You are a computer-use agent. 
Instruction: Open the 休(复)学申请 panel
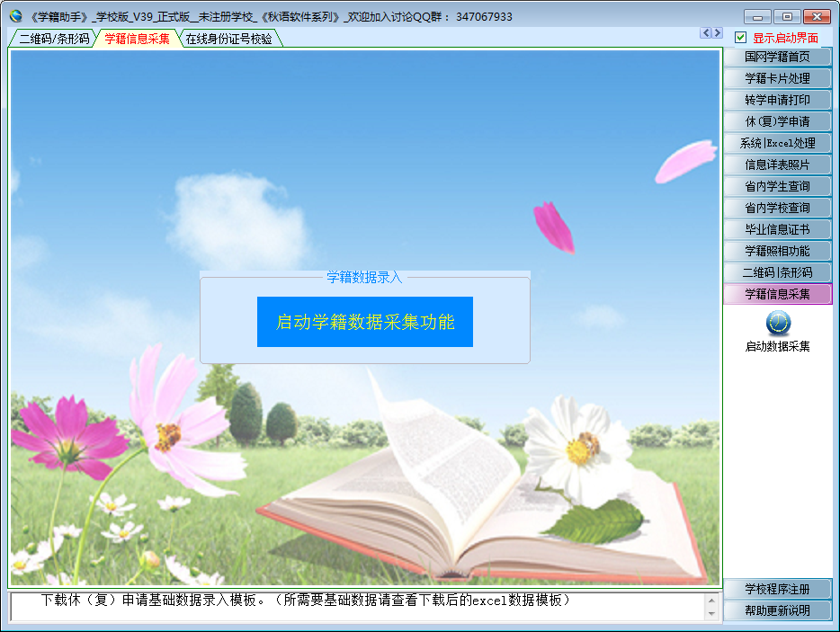(777, 121)
